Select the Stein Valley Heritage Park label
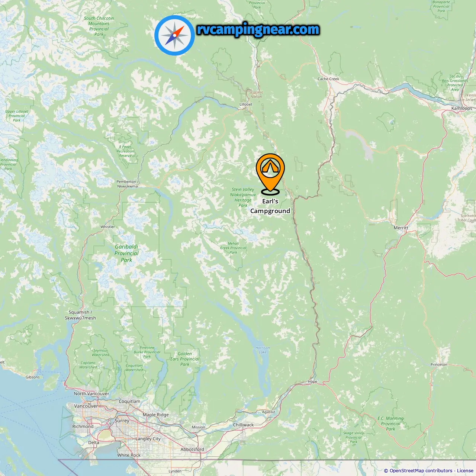 [x=243, y=197]
